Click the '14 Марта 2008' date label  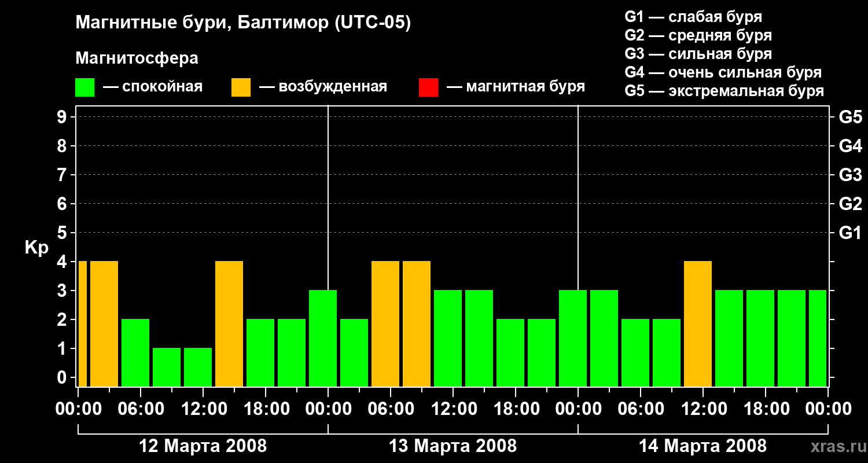[x=703, y=446]
